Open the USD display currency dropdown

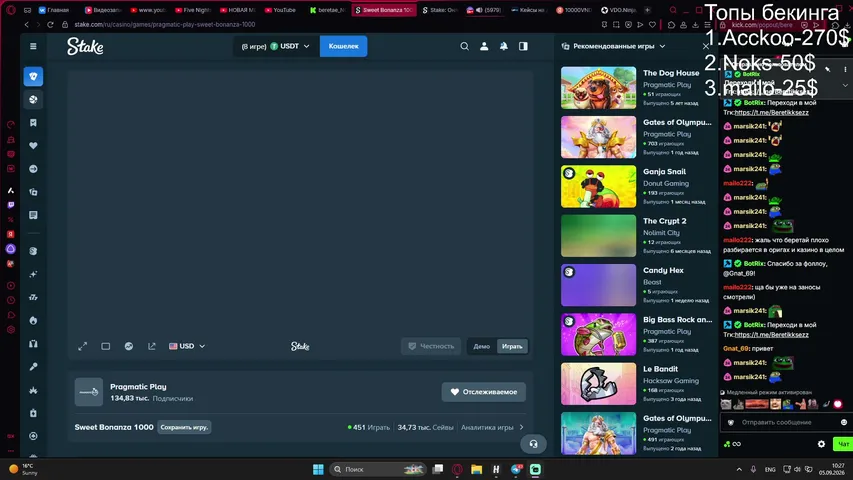click(x=187, y=346)
